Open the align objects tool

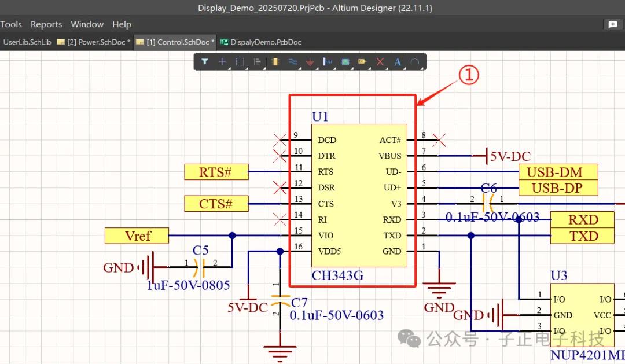(257, 62)
